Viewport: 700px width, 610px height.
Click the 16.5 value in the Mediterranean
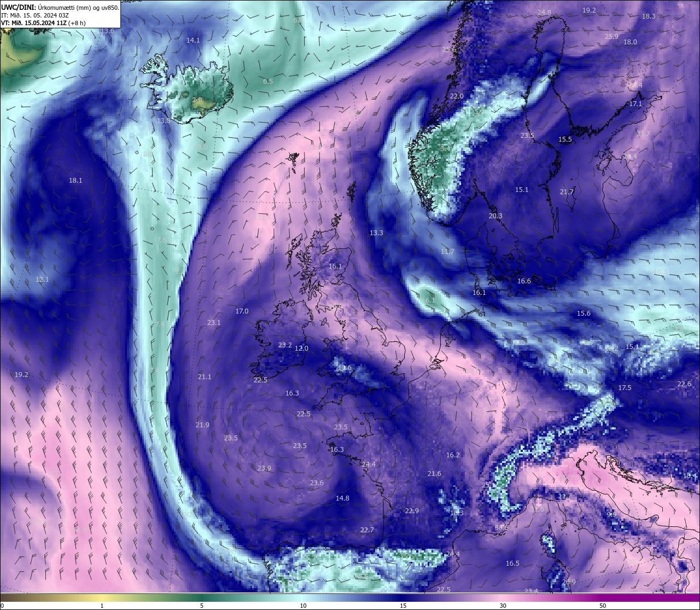click(512, 563)
